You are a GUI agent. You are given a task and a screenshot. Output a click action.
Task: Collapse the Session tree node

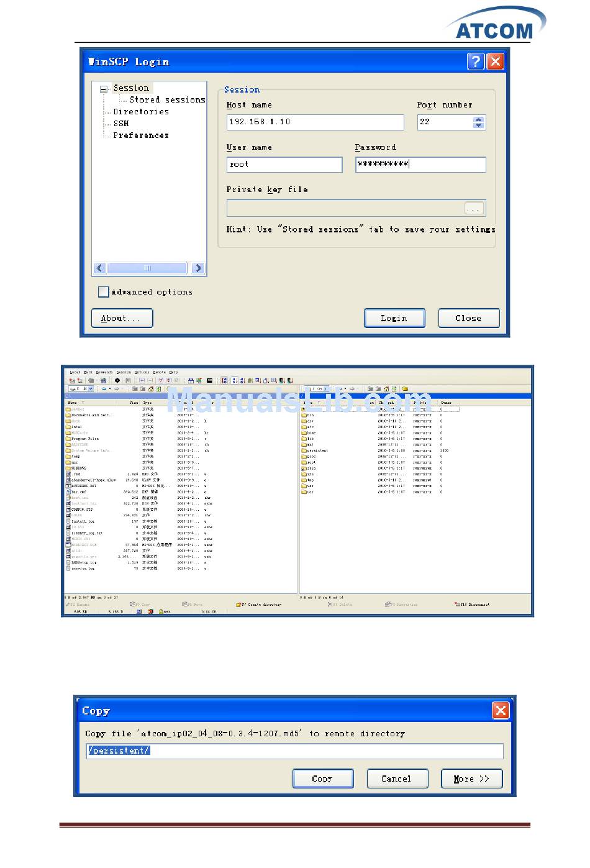104,89
